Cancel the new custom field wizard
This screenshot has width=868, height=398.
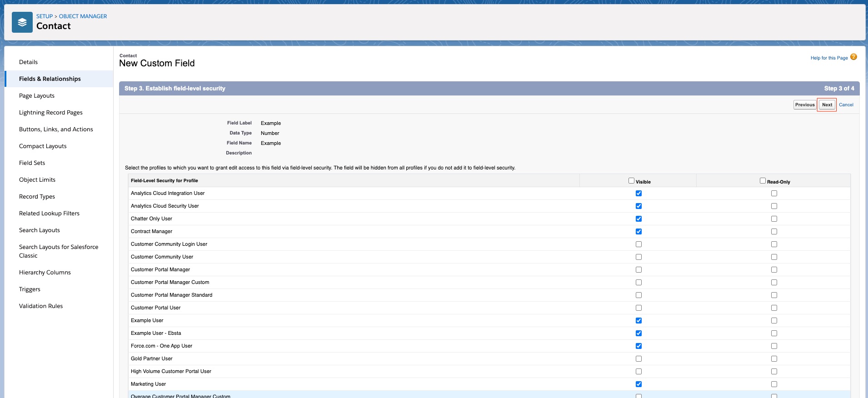pyautogui.click(x=846, y=105)
